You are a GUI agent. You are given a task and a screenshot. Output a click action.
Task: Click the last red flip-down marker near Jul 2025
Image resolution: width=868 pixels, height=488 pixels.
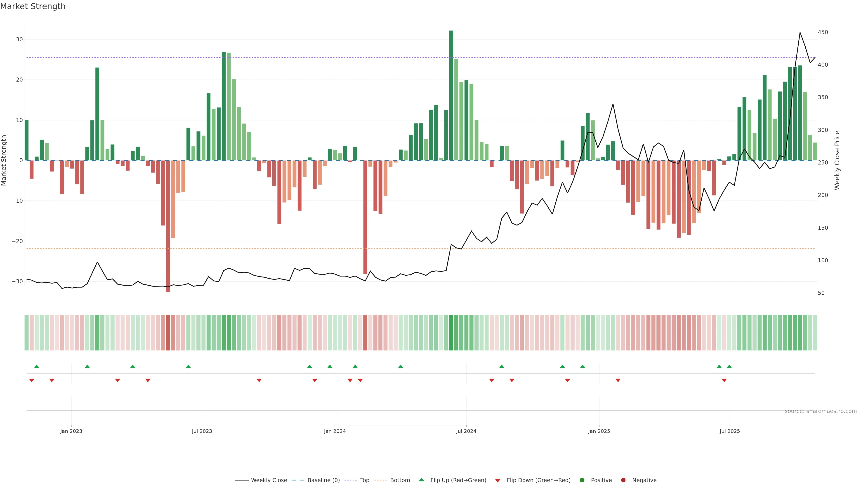click(x=724, y=380)
